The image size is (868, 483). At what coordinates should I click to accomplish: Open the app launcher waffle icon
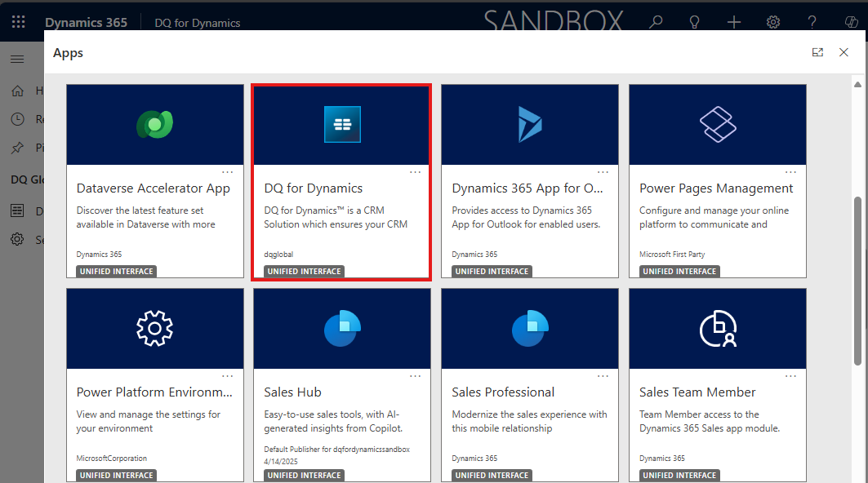pyautogui.click(x=18, y=21)
